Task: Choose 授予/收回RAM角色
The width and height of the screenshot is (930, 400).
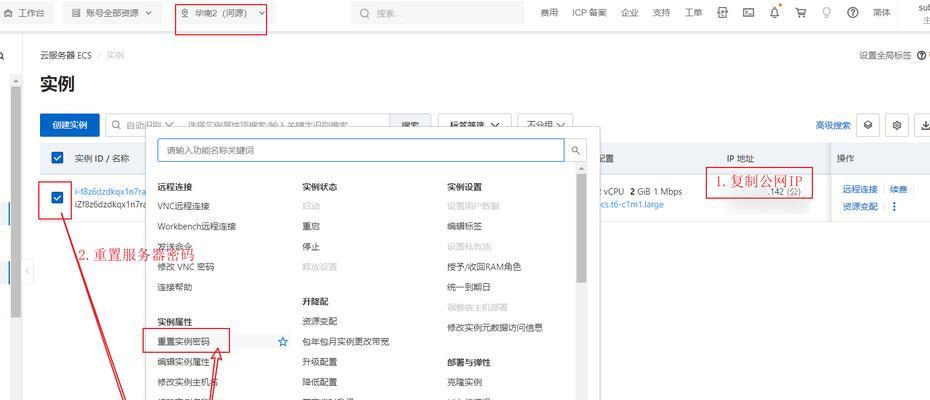Action: point(484,266)
